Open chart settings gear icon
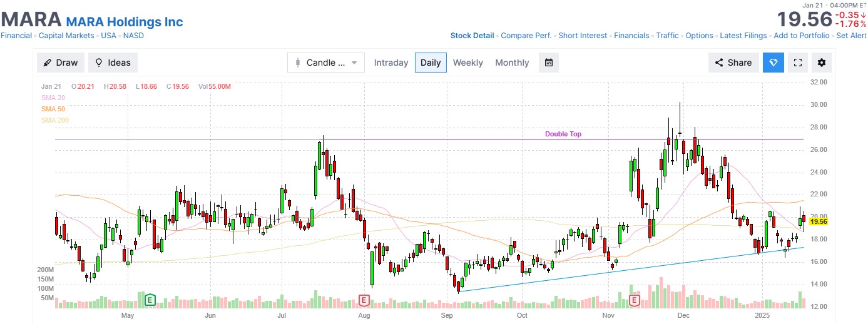868x324 pixels. [x=822, y=63]
